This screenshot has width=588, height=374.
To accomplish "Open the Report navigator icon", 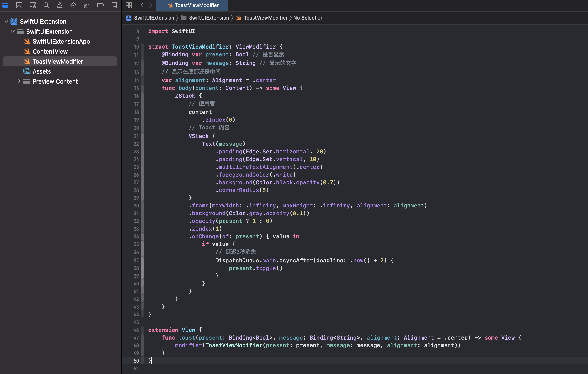I will [114, 5].
